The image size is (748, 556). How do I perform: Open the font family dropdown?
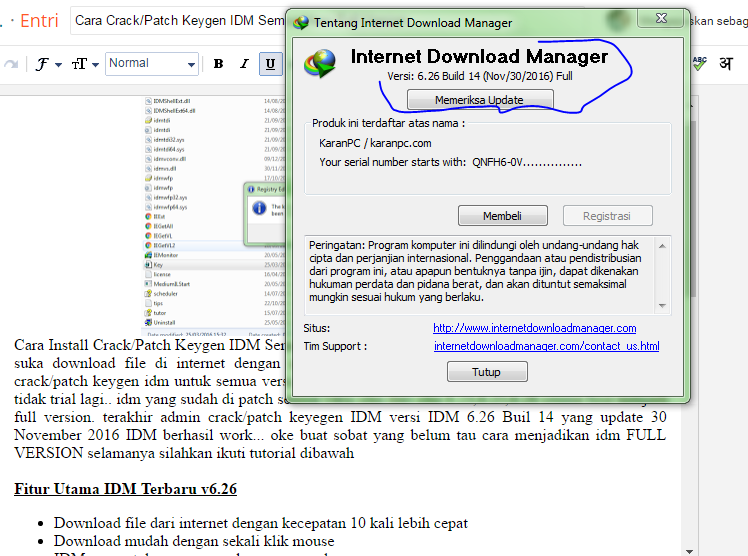click(48, 64)
